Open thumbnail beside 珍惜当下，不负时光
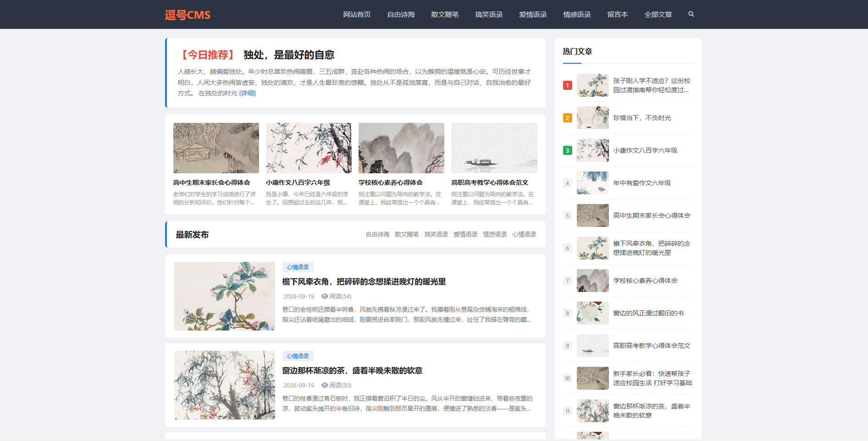The width and height of the screenshot is (868, 441). point(593,118)
